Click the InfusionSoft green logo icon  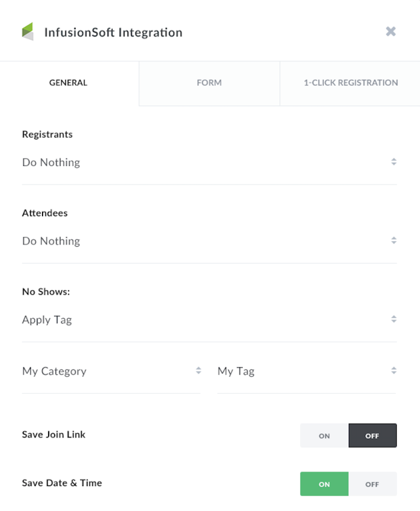click(x=28, y=32)
